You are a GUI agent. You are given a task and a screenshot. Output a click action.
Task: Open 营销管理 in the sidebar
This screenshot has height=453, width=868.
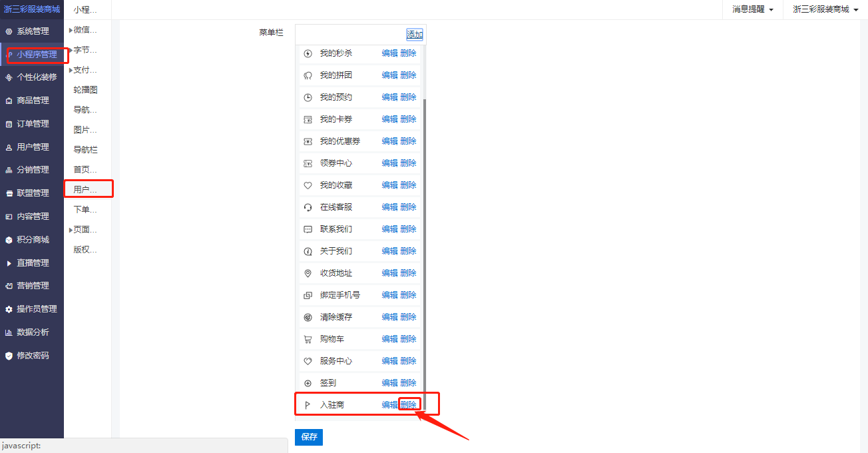[32, 286]
